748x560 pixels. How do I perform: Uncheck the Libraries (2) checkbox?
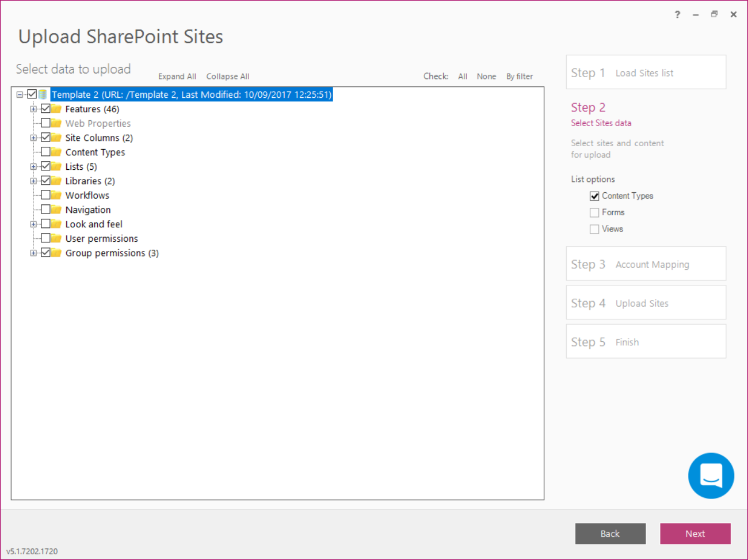pos(45,181)
